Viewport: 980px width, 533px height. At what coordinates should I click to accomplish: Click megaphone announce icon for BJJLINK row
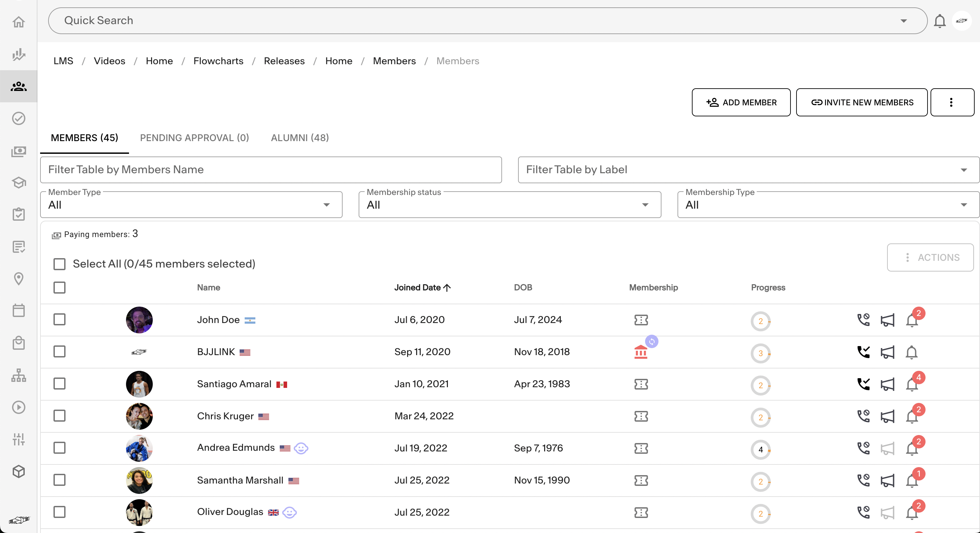(887, 352)
